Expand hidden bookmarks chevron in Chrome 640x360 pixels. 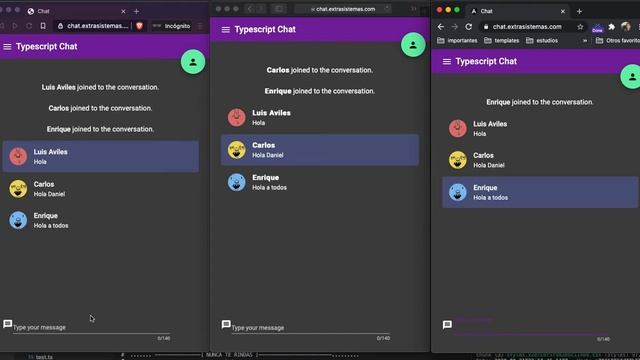(x=585, y=40)
